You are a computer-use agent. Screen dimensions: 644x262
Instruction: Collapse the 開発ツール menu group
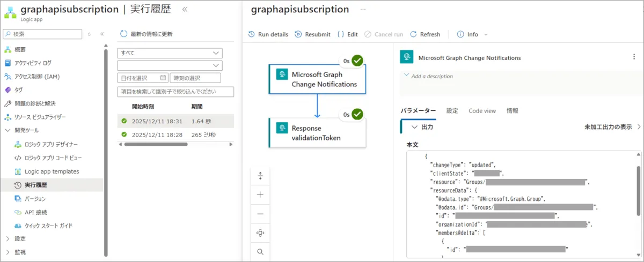pyautogui.click(x=8, y=130)
